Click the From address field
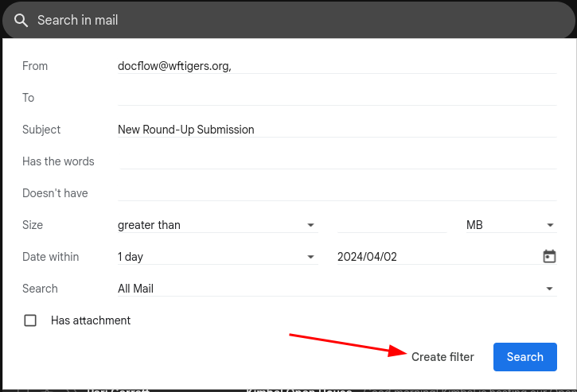 pos(337,66)
